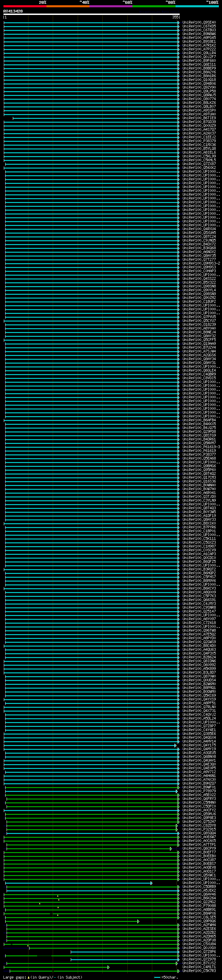This screenshot has width=222, height=980.
Task: Click the red 20% identity legend segment
Action: 25,6
